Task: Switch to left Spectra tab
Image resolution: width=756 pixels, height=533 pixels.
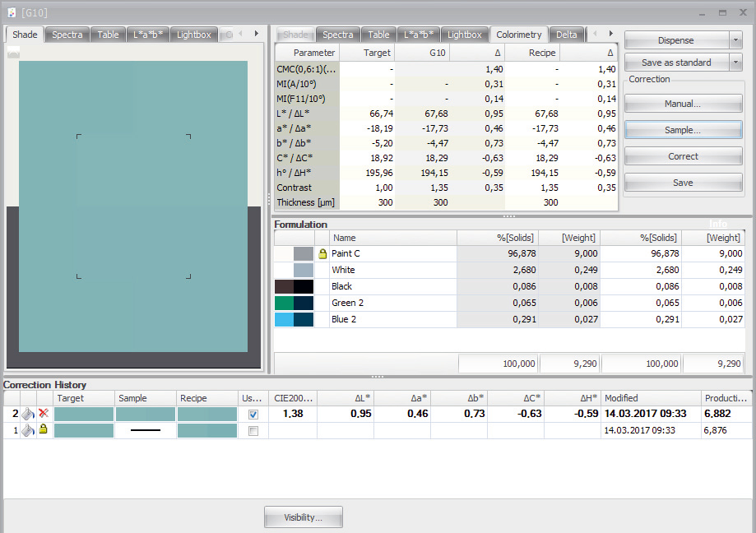Action: 67,35
